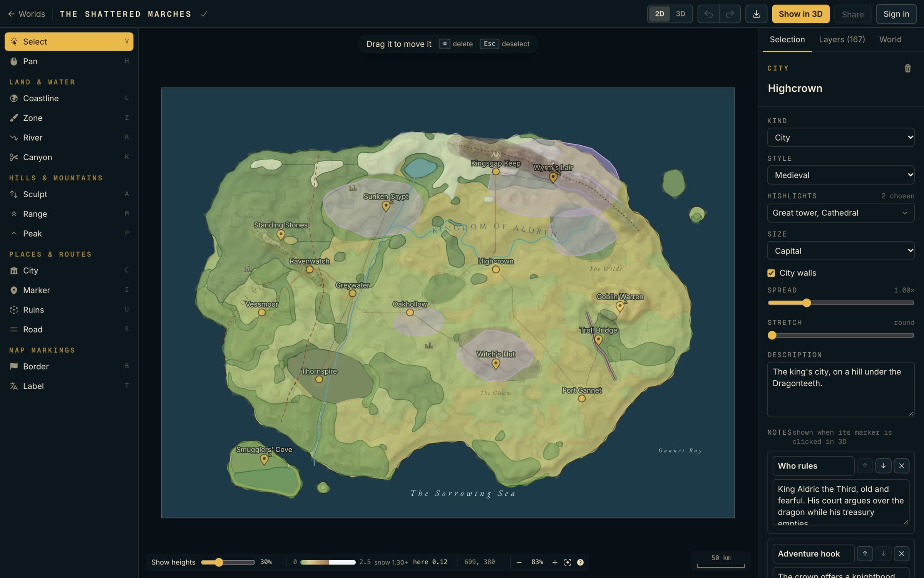Switch view mode to 3D toggle

coord(680,14)
